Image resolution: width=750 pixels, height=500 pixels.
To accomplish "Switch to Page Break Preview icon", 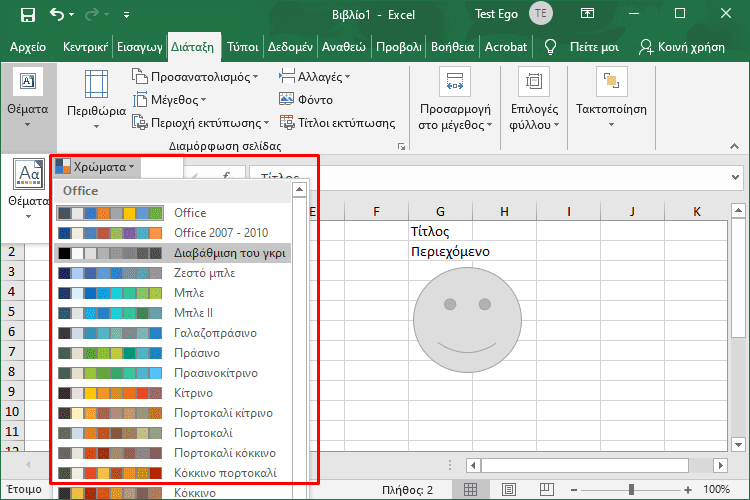I will click(x=546, y=489).
